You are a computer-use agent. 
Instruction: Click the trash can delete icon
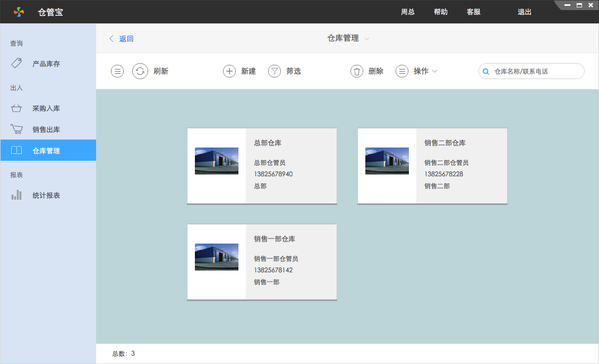tap(357, 71)
